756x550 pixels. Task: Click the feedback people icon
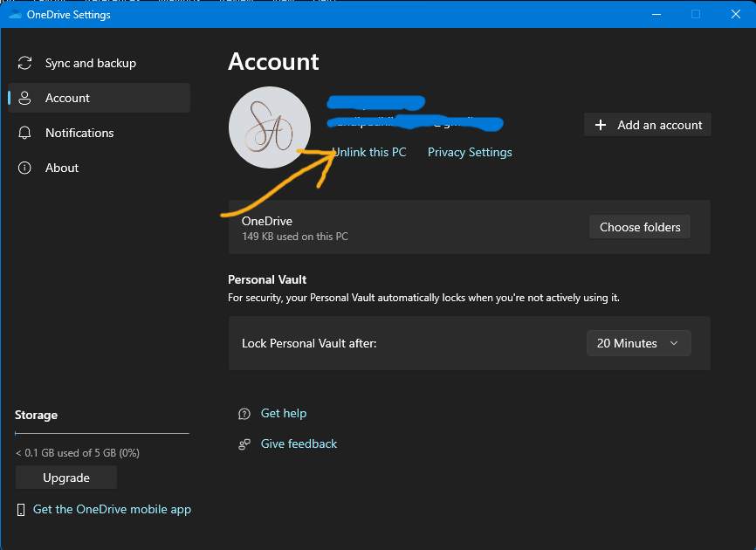tap(244, 444)
